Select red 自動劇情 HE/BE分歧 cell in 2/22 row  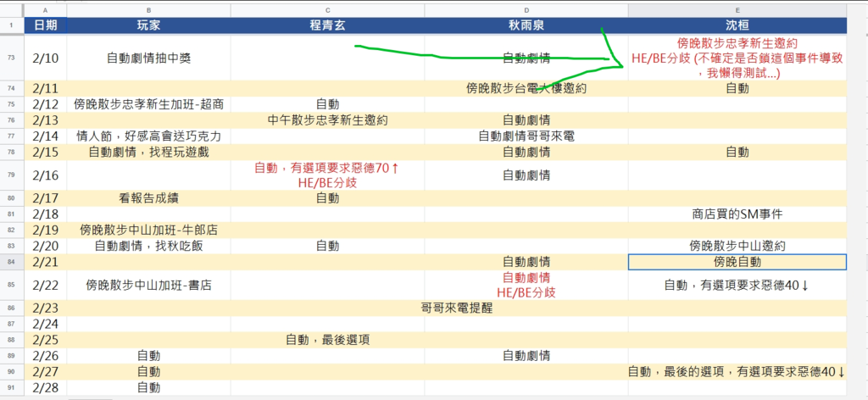(526, 285)
